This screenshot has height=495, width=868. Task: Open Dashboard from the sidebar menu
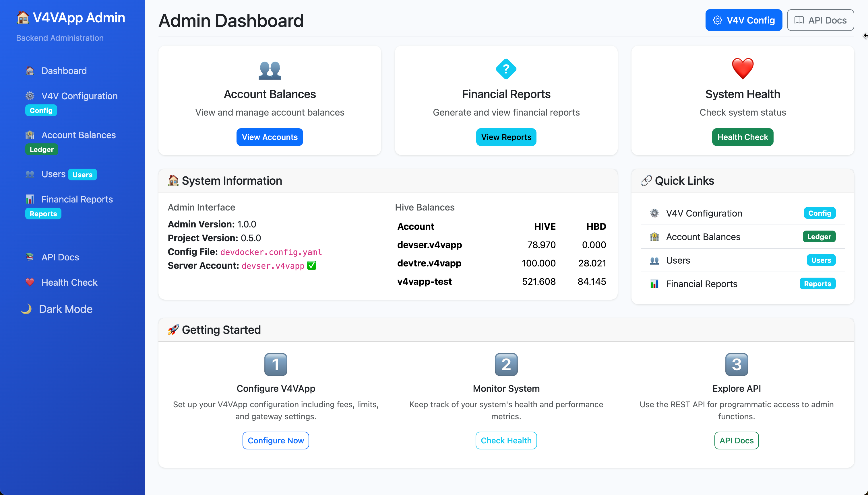(64, 71)
